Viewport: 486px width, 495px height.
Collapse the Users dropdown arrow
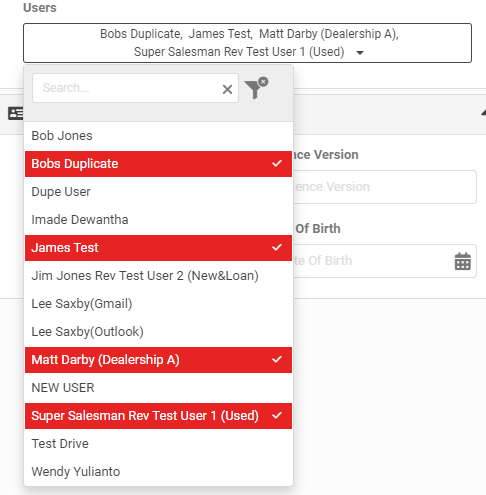point(360,53)
